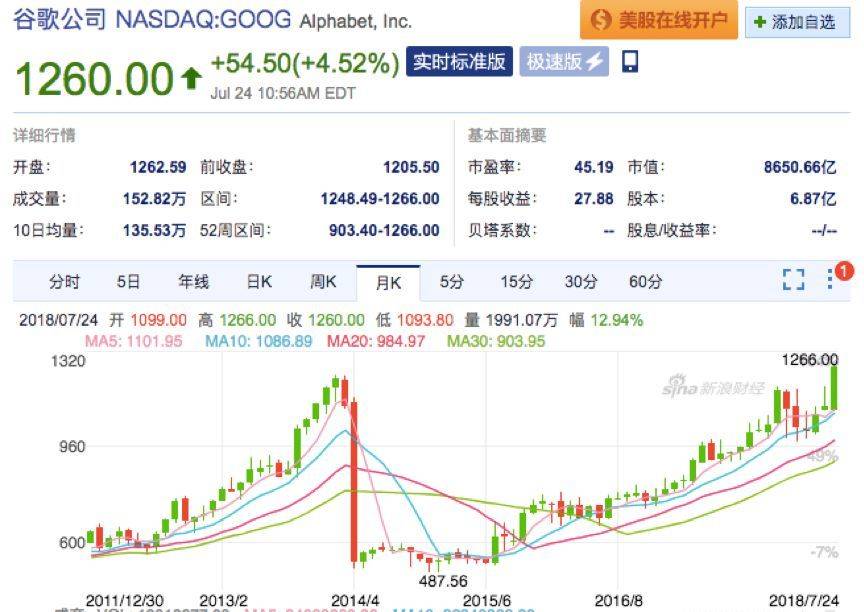Click the market cap 8650.66亿
Screen dimensions: 864x612
click(x=800, y=167)
